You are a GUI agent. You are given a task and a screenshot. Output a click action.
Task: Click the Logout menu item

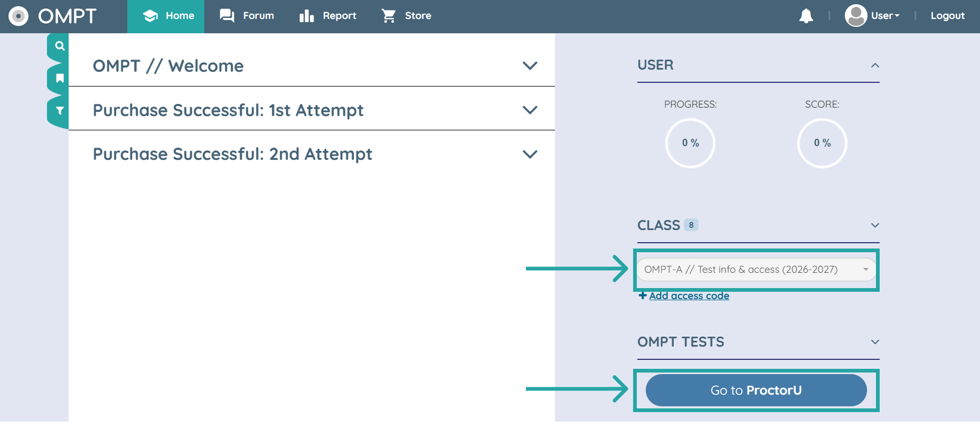pos(947,15)
